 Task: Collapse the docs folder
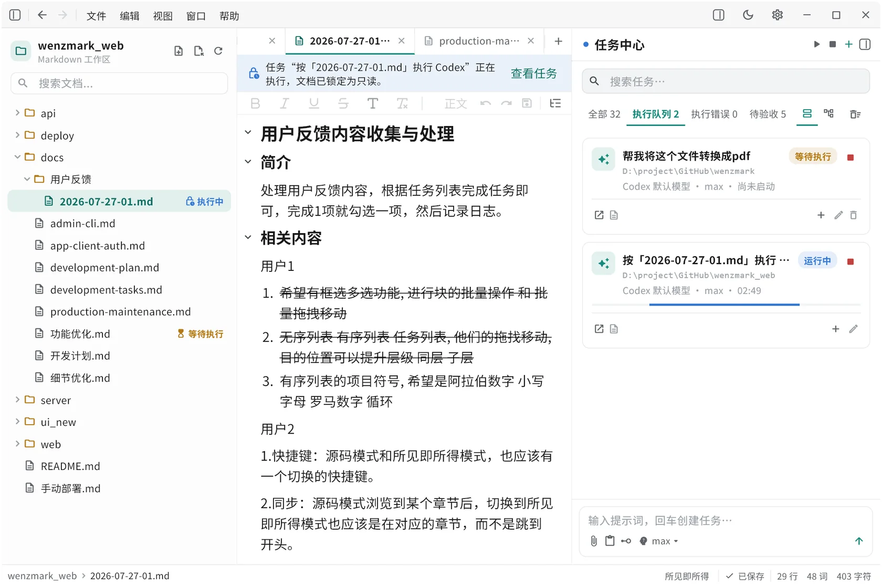tap(17, 157)
